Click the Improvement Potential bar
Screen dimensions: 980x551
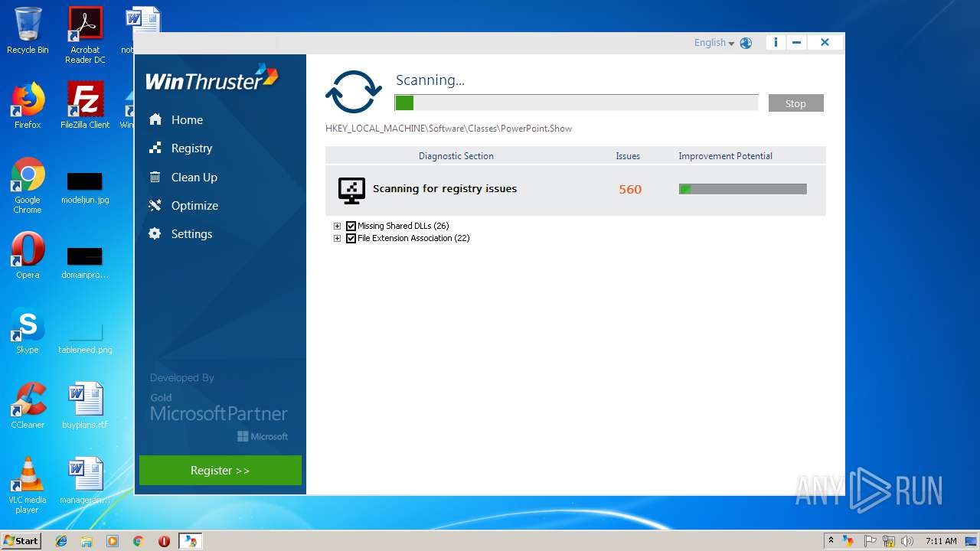[743, 189]
